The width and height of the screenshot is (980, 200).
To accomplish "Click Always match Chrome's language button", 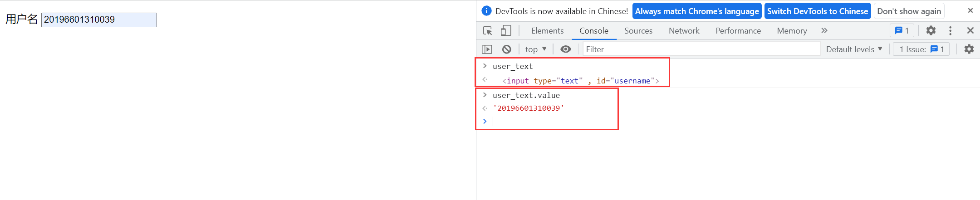I will 697,11.
